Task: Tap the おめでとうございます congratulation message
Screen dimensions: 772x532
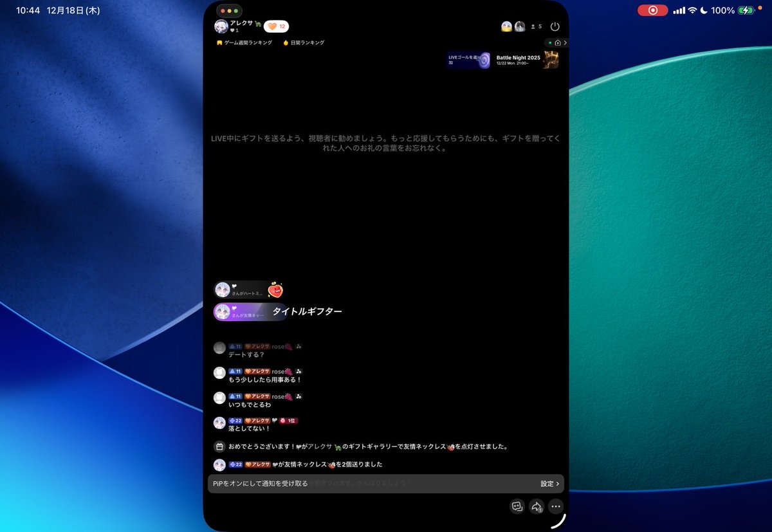Action: pos(369,446)
